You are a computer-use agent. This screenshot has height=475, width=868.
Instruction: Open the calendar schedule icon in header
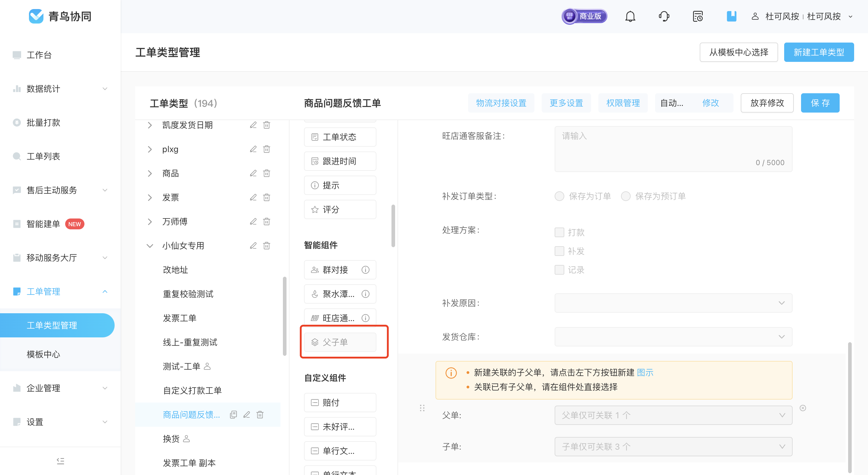point(698,16)
